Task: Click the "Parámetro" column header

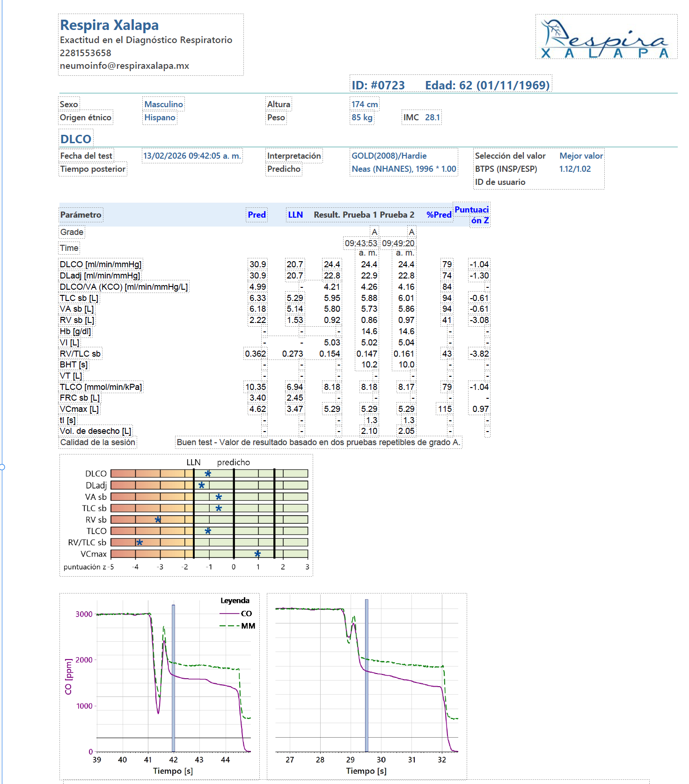Action: [x=81, y=215]
